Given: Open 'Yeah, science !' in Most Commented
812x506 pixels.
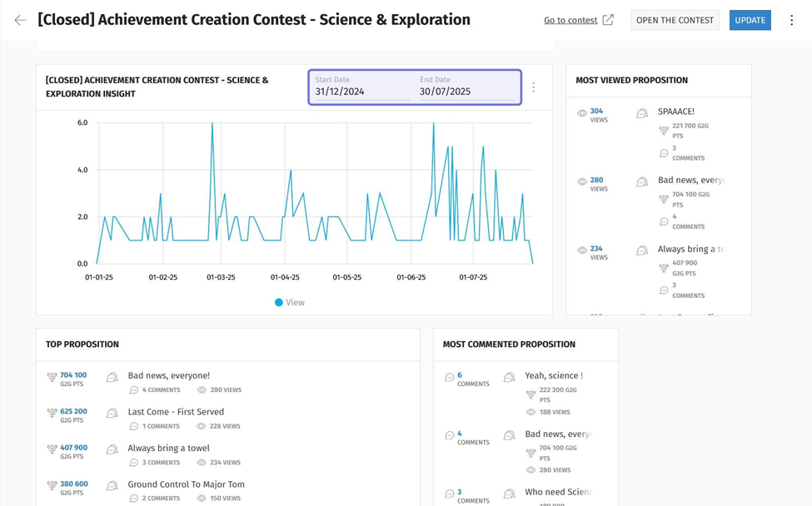Looking at the screenshot, I should pos(553,376).
